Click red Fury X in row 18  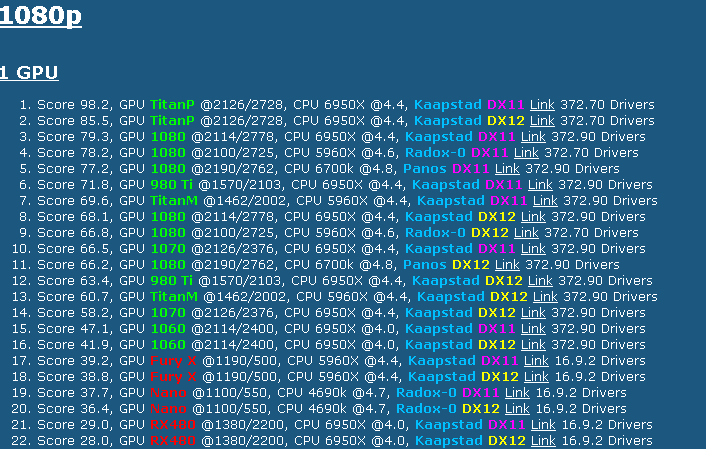coord(173,376)
